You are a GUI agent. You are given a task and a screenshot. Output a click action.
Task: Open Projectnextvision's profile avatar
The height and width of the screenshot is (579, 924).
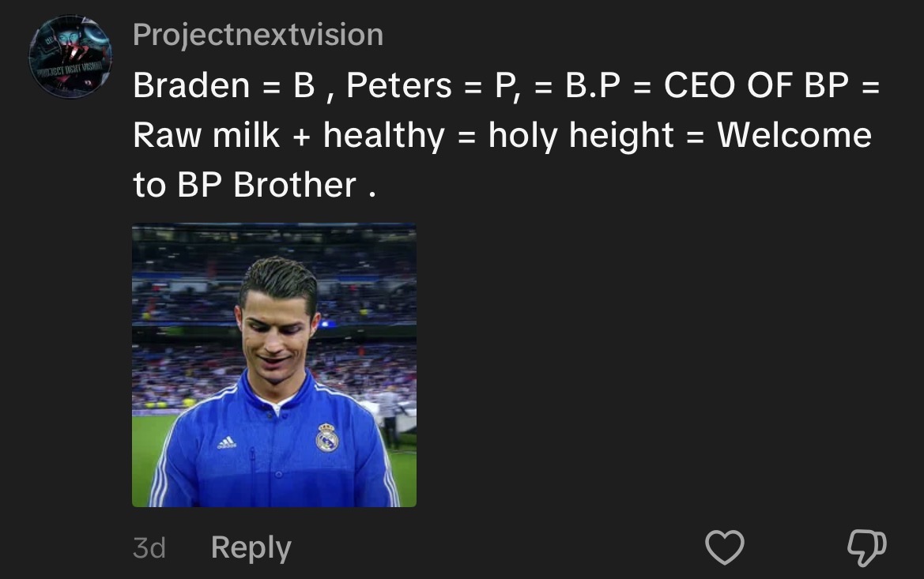[x=70, y=57]
